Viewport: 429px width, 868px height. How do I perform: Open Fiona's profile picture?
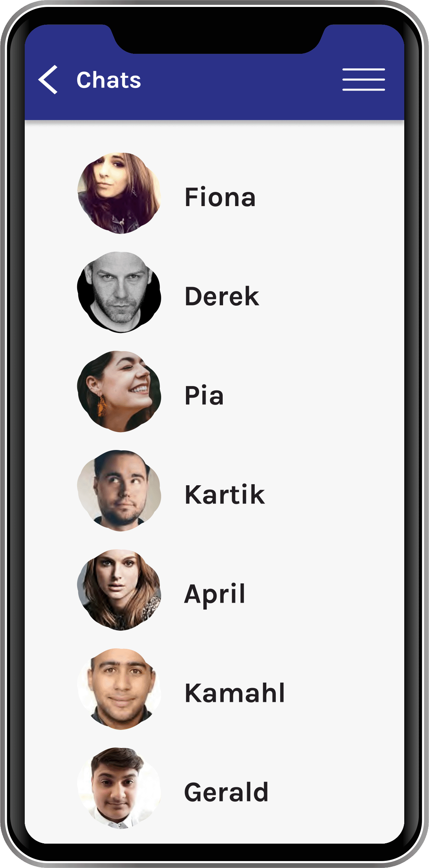pyautogui.click(x=119, y=193)
